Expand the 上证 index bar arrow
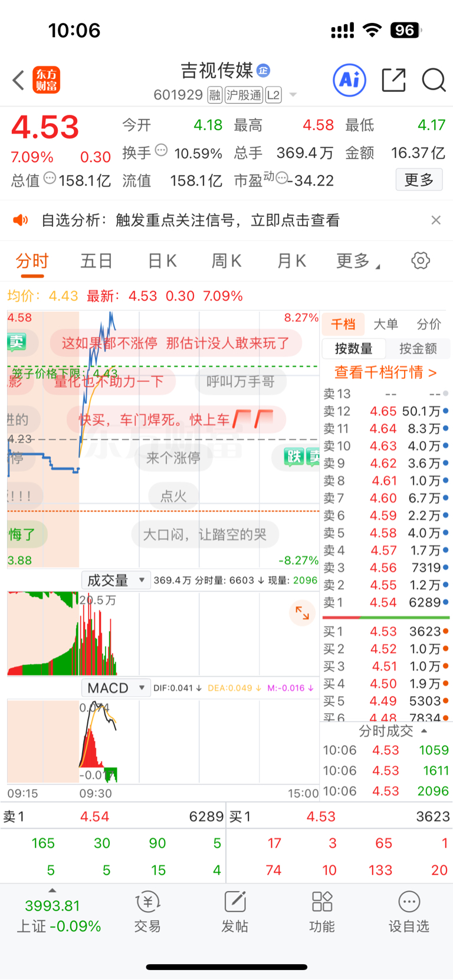This screenshot has height=980, width=453. (52, 890)
